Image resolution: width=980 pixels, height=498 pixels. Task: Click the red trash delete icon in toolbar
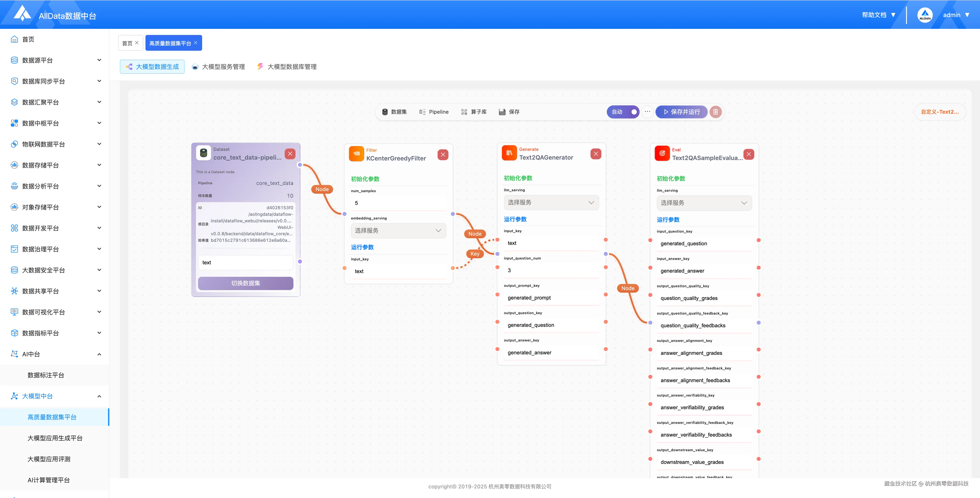click(715, 112)
